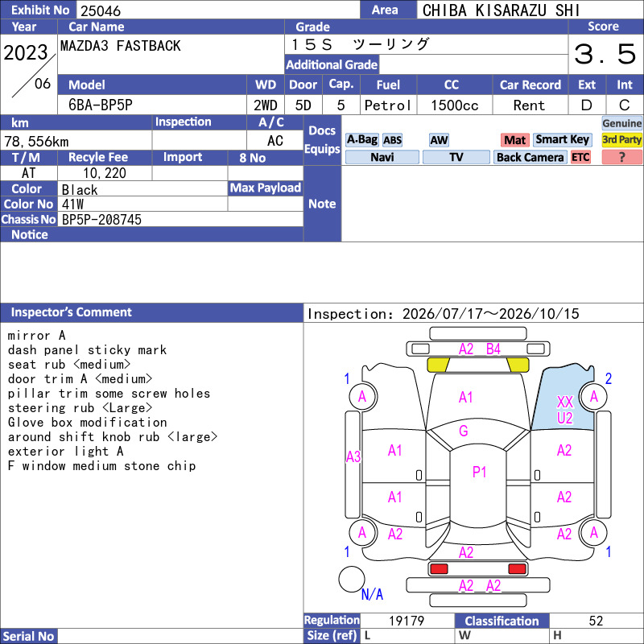Click the interior grade C

click(x=625, y=105)
